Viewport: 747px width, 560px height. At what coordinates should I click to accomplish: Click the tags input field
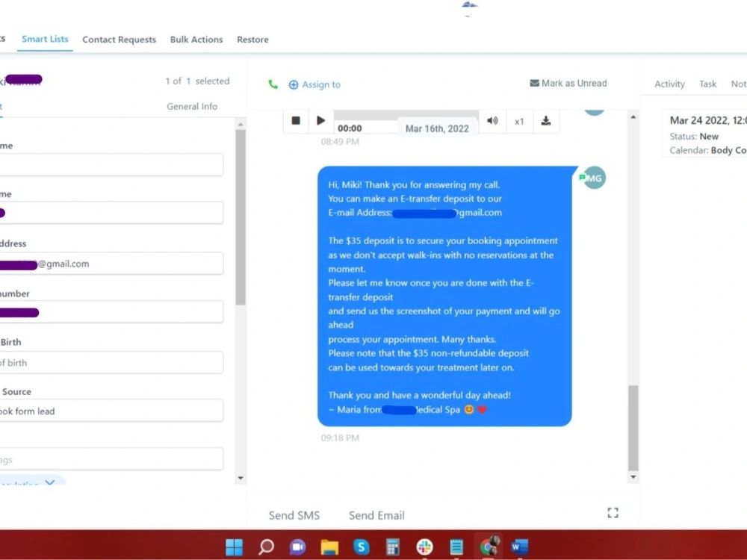click(x=111, y=459)
